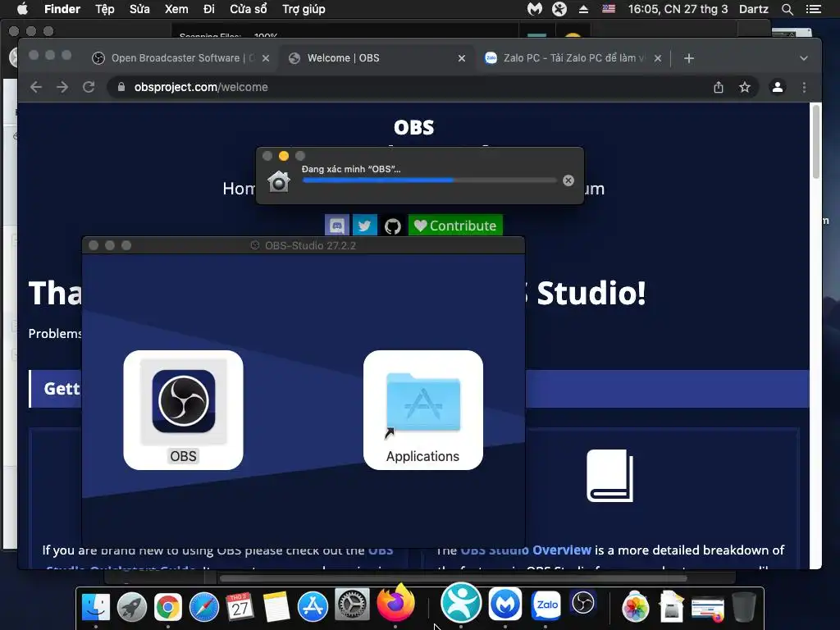Viewport: 840px width, 630px height.
Task: Open the Apple menu
Action: 22,8
